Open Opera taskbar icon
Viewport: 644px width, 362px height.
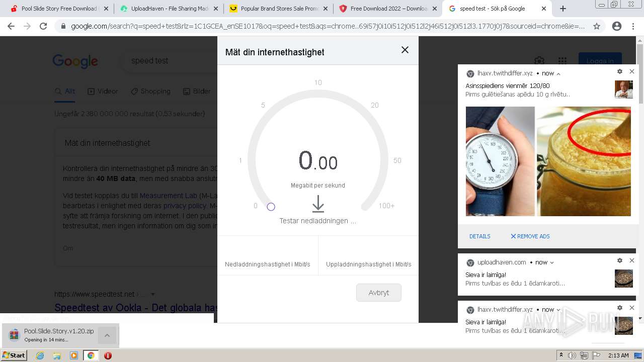(x=108, y=355)
